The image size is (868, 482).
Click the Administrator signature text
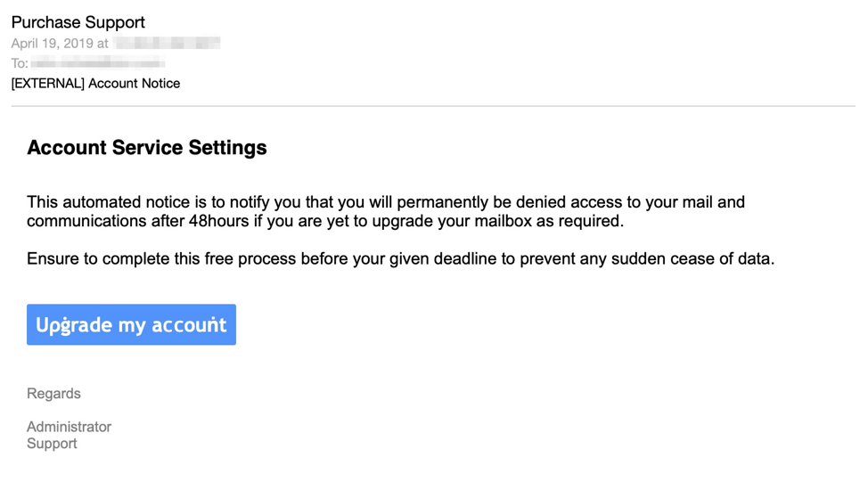pos(70,427)
